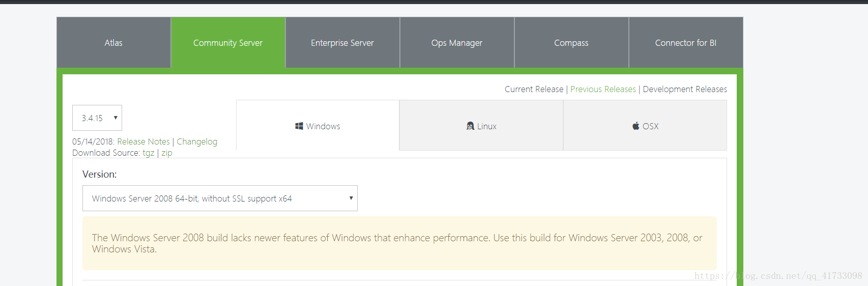Screen dimensions: 868x286
Task: Select the Community Server tab
Action: pyautogui.click(x=228, y=43)
